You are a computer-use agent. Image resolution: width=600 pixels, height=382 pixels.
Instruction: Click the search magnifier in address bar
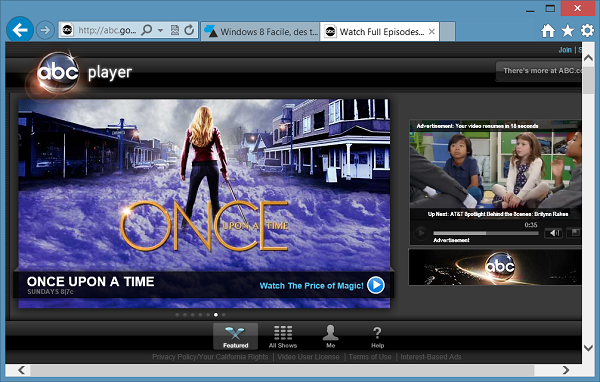click(147, 30)
